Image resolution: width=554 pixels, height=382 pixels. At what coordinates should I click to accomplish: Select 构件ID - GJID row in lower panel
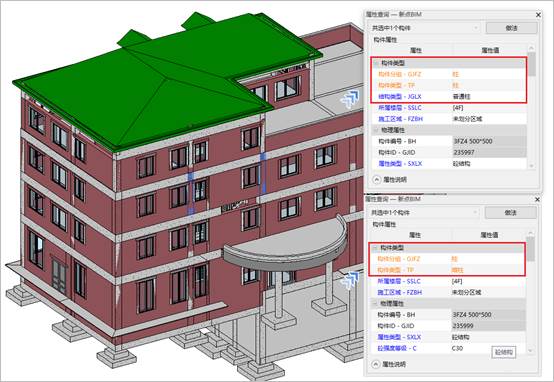click(448, 326)
